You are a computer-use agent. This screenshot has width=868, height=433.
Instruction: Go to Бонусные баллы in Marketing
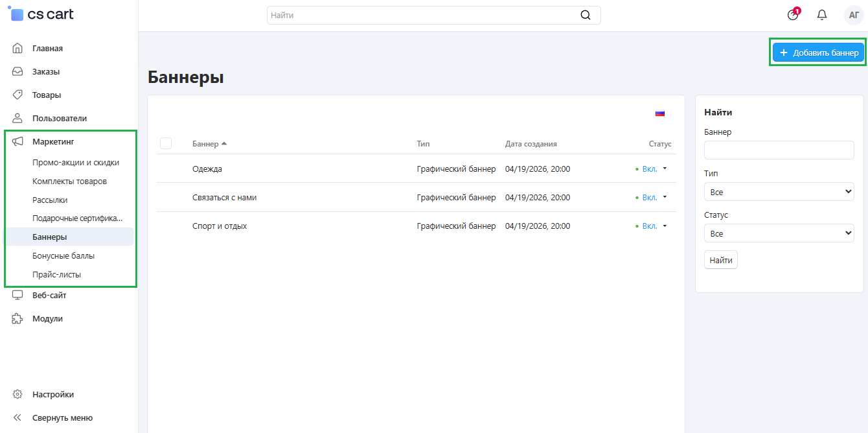[x=63, y=256]
